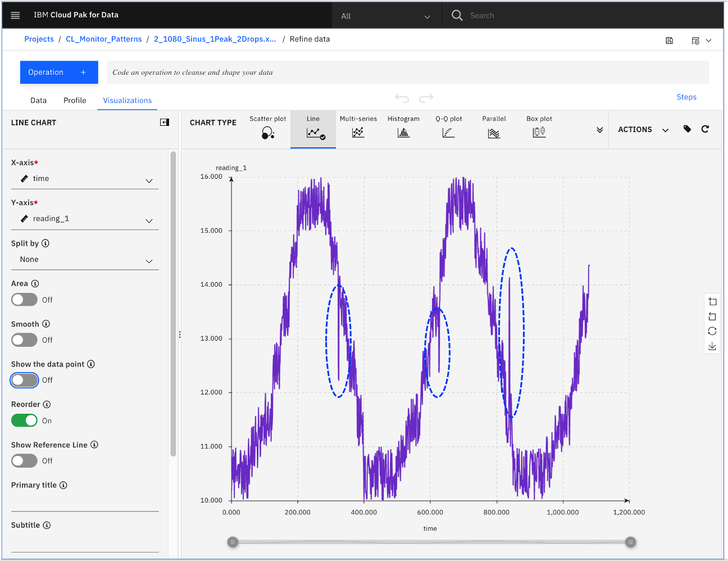Click info icon beside Subtitle
Image resolution: width=728 pixels, height=561 pixels.
[47, 525]
